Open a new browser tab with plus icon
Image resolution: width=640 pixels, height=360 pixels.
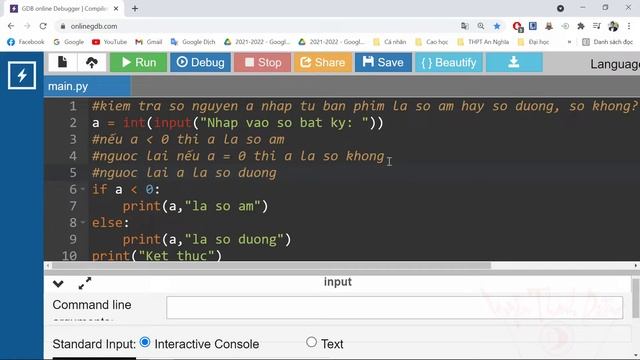(x=135, y=9)
